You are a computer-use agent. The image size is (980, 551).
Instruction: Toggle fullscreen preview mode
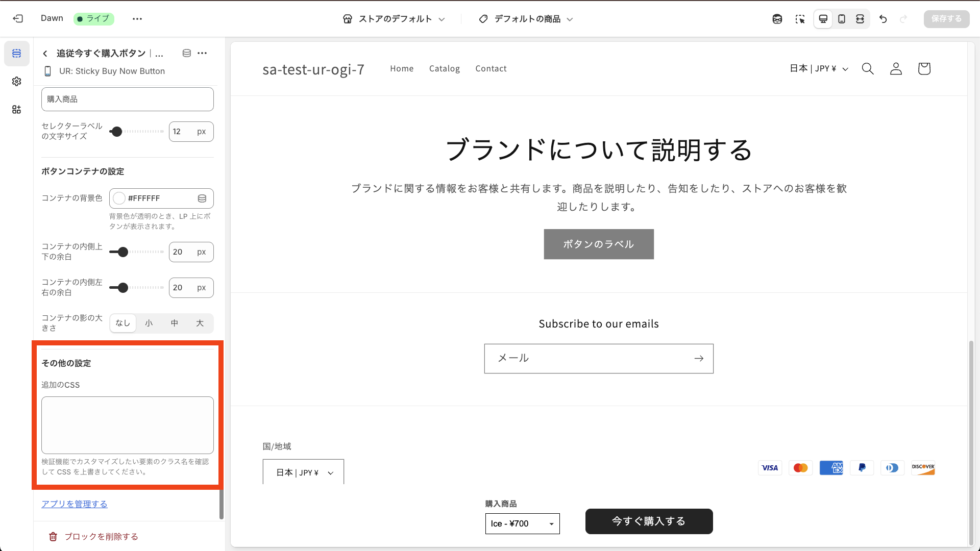point(861,18)
